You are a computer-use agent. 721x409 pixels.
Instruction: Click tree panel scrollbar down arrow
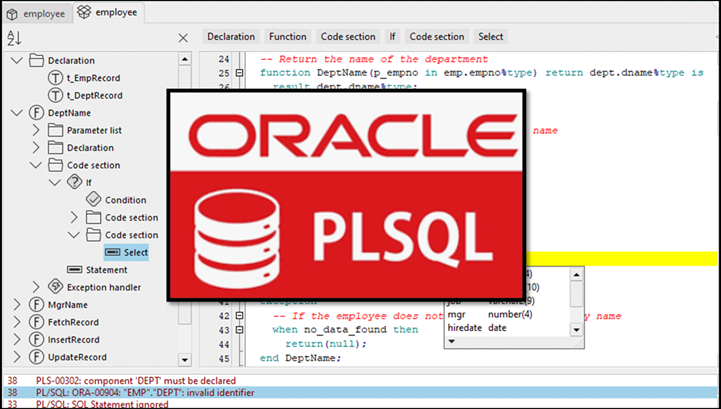185,360
